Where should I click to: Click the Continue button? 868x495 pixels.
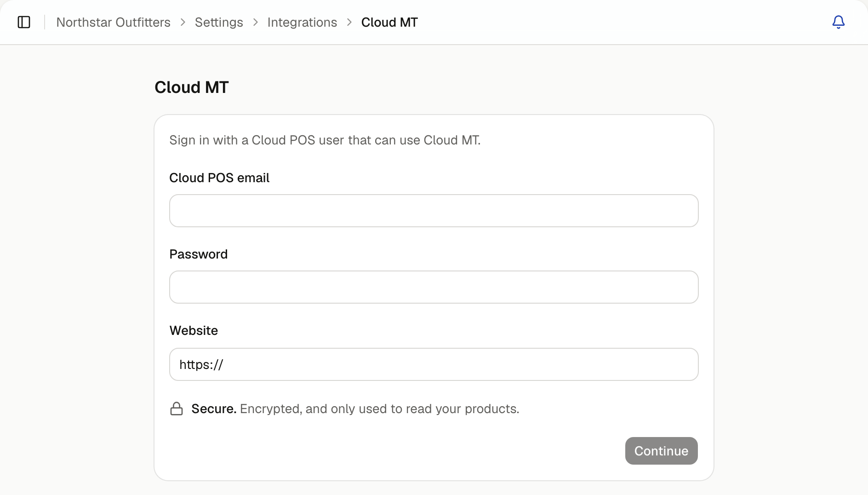661,451
